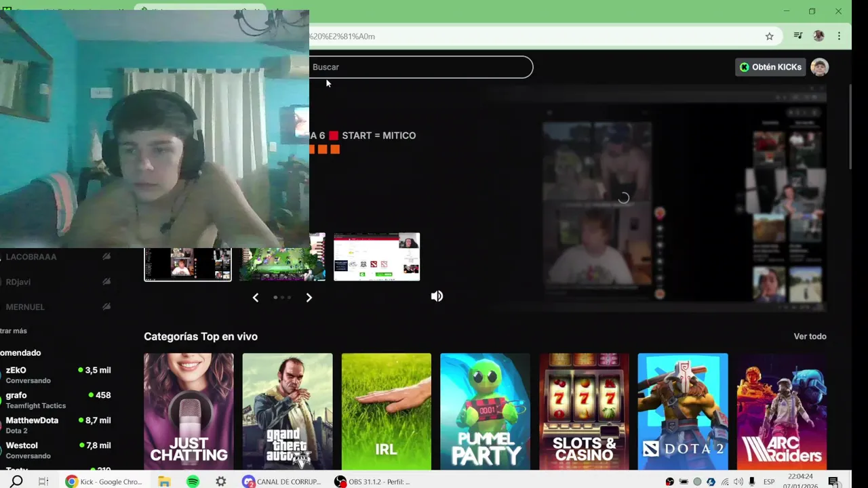Click offline icon beside LACOBRAAA

click(x=106, y=257)
